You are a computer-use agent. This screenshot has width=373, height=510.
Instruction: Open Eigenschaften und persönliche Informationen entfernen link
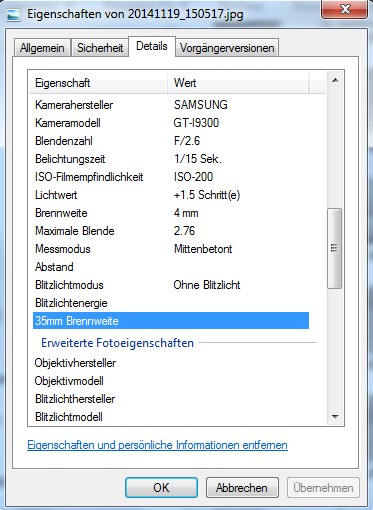click(x=157, y=445)
